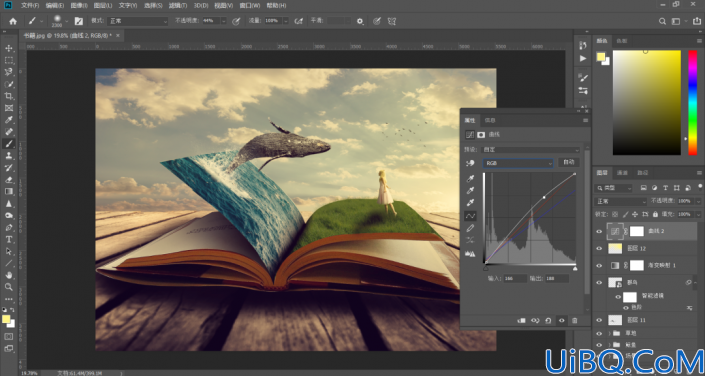Select the Eraser tool
705x376 pixels.
(x=9, y=179)
